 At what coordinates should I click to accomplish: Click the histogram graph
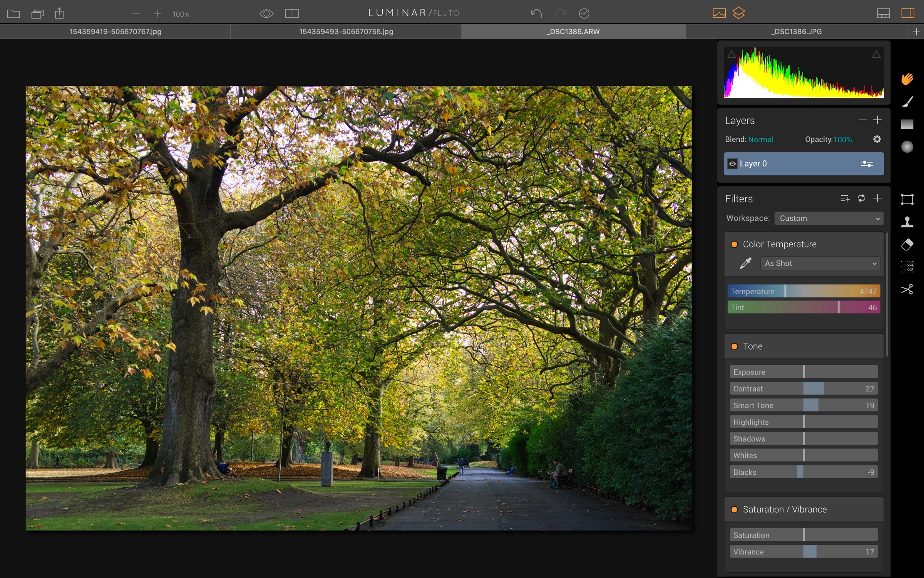804,72
